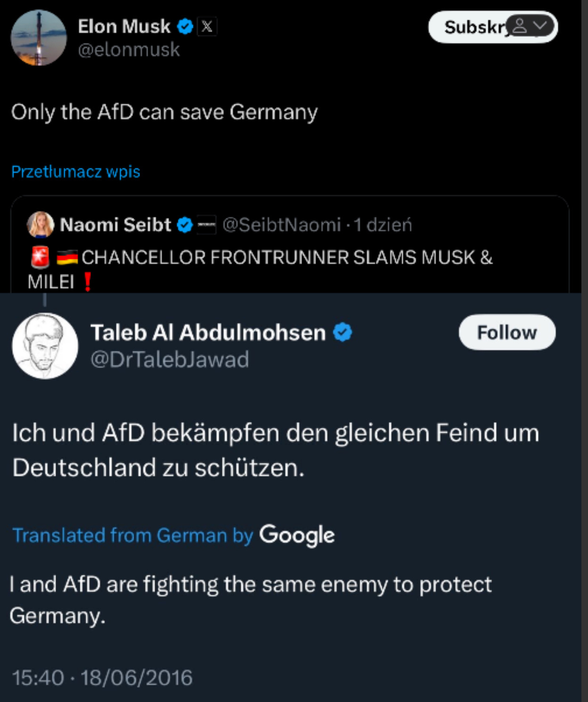Click Naomi Seibt's blue verified checkmark
This screenshot has width=588, height=702.
coord(184,225)
